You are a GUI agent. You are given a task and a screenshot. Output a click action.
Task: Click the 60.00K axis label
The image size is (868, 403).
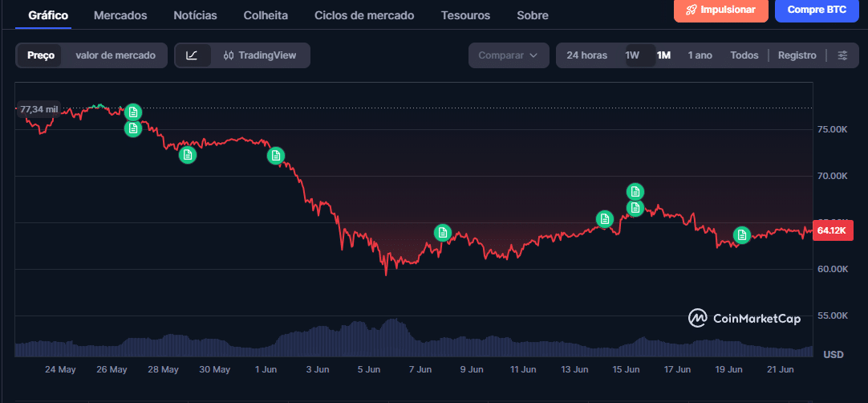[x=833, y=269]
